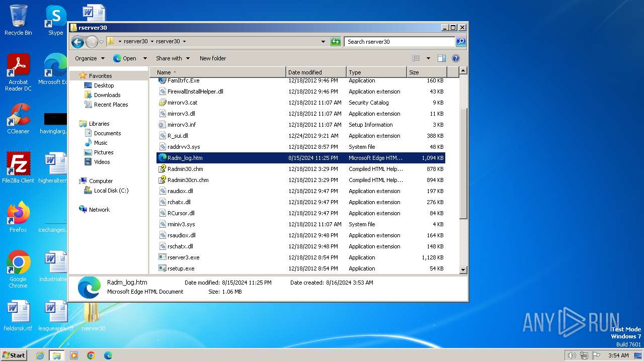Viewport: 644px width, 362px height.
Task: Open Acrobat Reader DC desktop shortcut
Action: 18,72
